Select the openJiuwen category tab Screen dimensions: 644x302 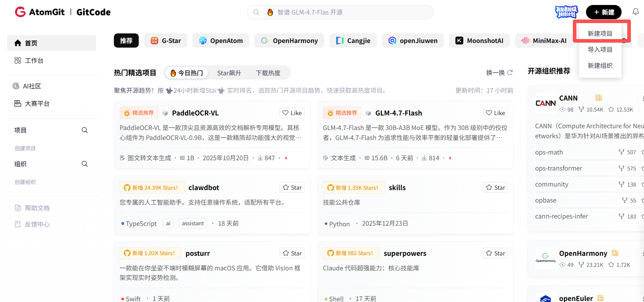pos(413,41)
